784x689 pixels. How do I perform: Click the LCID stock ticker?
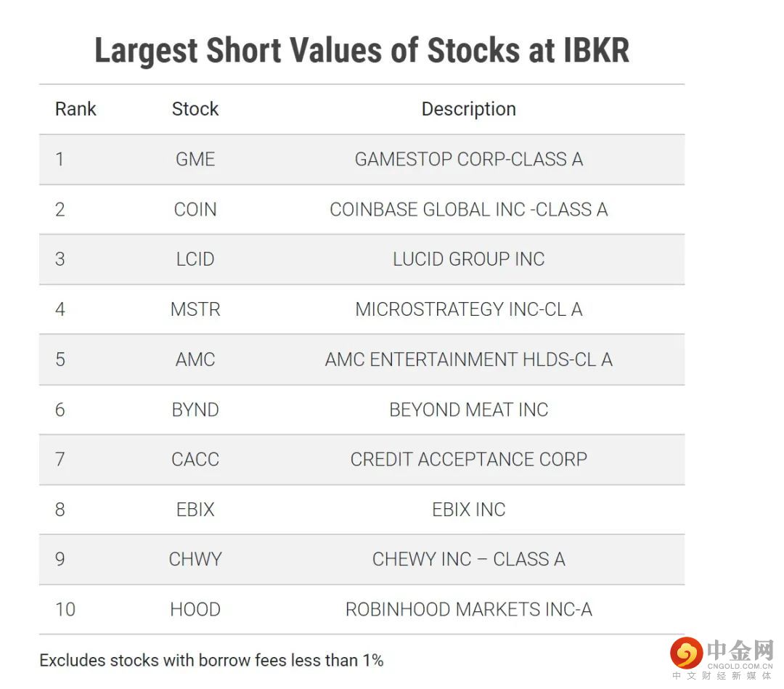195,259
